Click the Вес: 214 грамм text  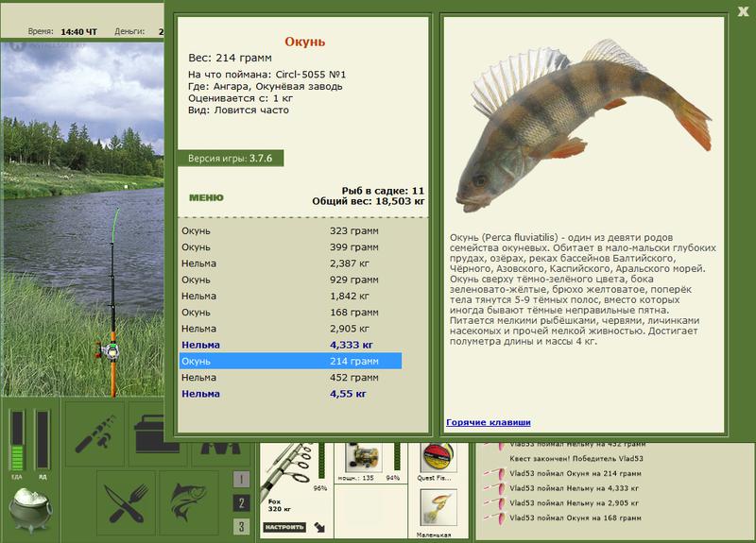tap(230, 58)
